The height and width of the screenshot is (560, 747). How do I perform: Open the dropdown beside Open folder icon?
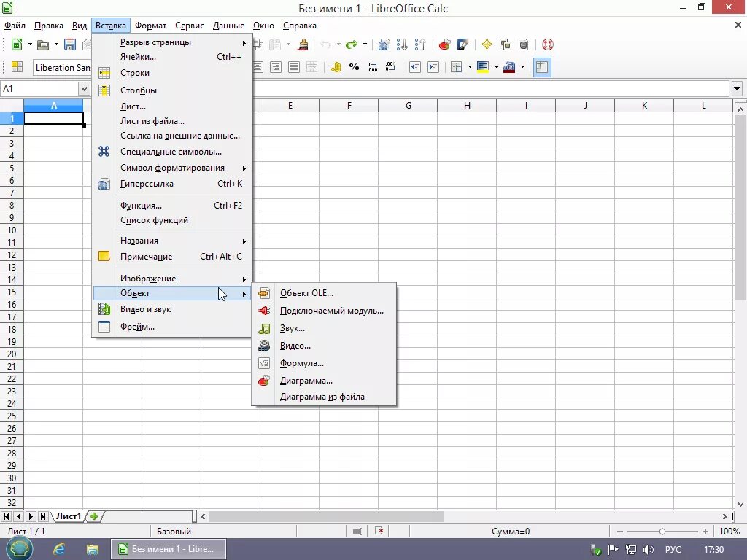56,44
